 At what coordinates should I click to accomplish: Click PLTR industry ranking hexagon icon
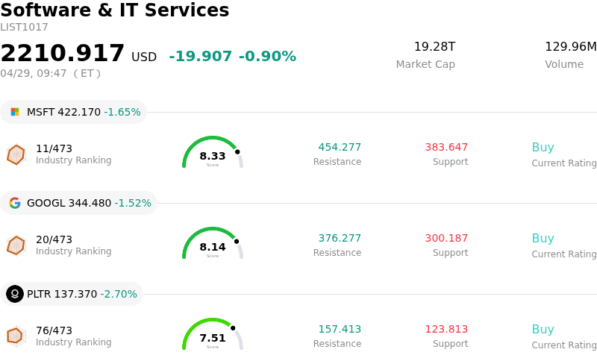click(x=16, y=336)
